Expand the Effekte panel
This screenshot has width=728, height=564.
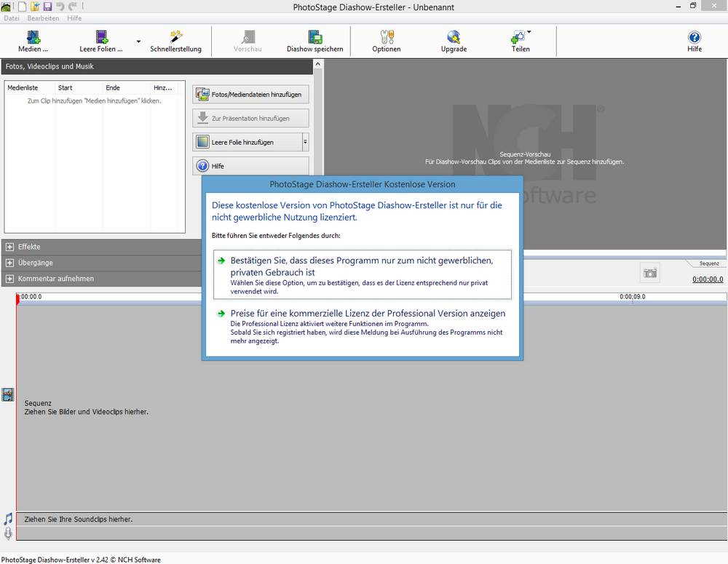(x=10, y=247)
